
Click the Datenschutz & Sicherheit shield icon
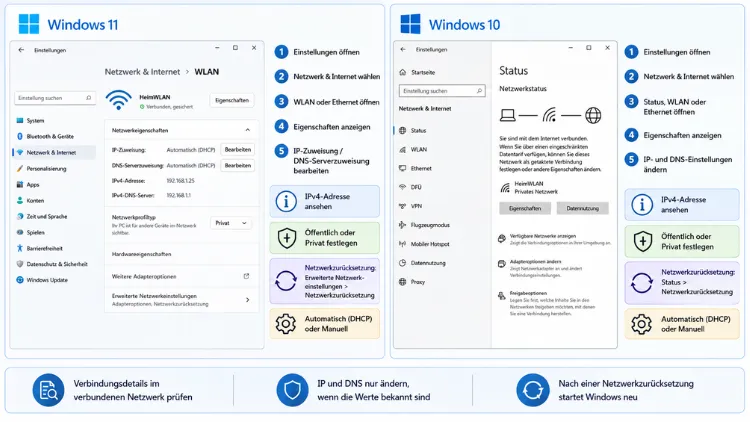[x=20, y=264]
